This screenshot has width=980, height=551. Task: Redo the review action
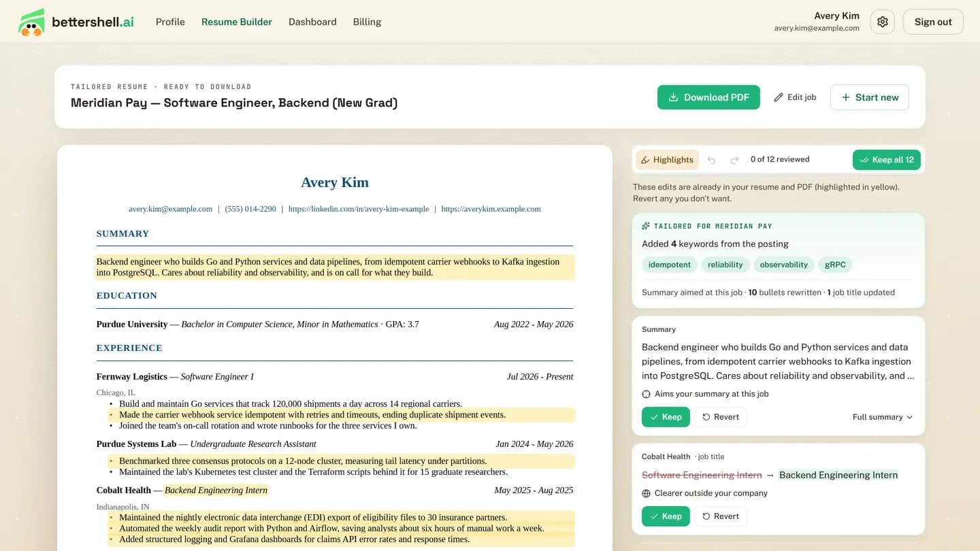(734, 160)
